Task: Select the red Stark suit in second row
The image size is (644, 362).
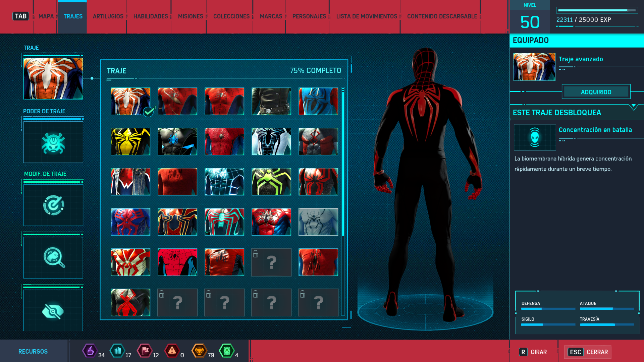Action: [224, 141]
